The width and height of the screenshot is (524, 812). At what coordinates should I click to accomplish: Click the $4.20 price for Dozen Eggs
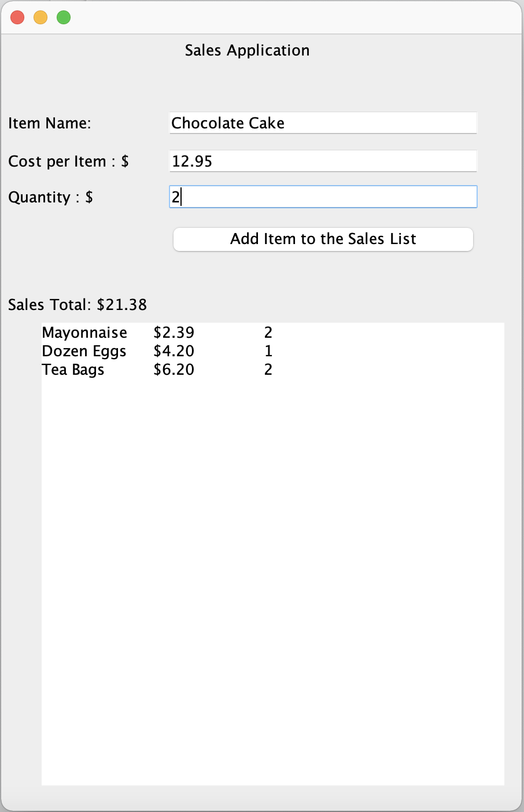(174, 351)
